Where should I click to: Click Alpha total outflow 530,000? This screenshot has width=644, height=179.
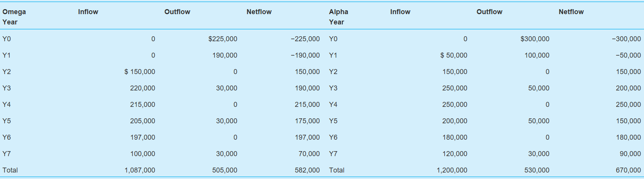(537, 170)
